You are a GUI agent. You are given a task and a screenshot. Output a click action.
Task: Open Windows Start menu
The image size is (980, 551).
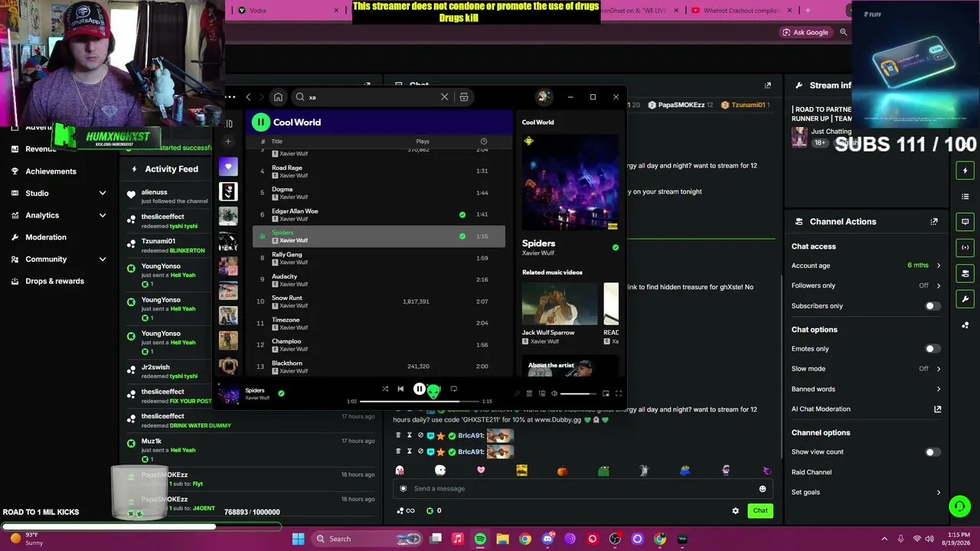(x=298, y=539)
